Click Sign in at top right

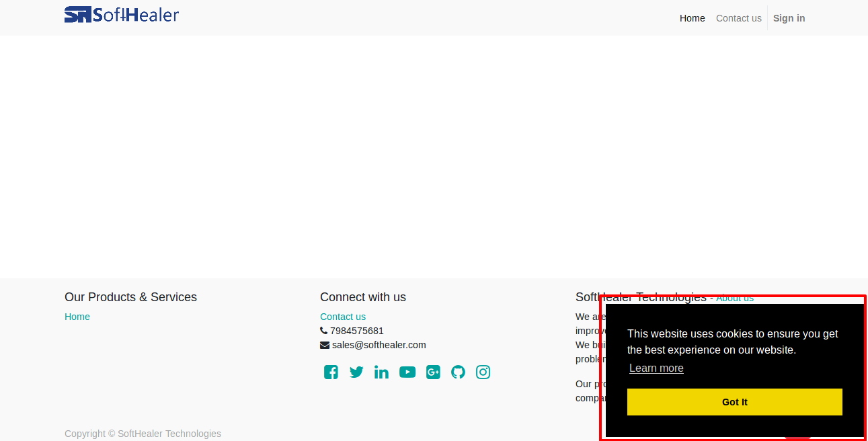[789, 18]
